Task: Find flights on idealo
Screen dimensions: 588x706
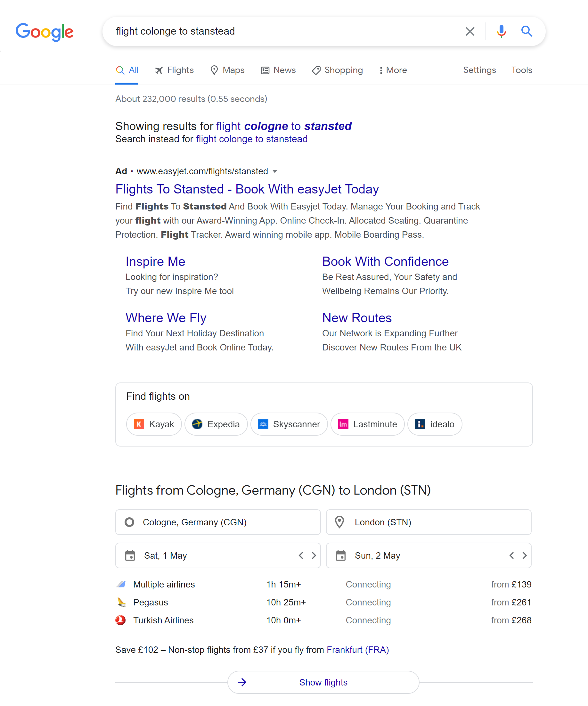Action: (x=435, y=424)
